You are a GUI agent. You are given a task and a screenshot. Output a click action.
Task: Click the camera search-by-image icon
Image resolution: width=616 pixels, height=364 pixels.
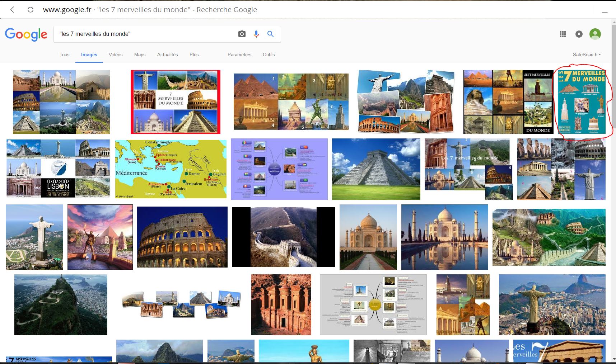tap(242, 34)
